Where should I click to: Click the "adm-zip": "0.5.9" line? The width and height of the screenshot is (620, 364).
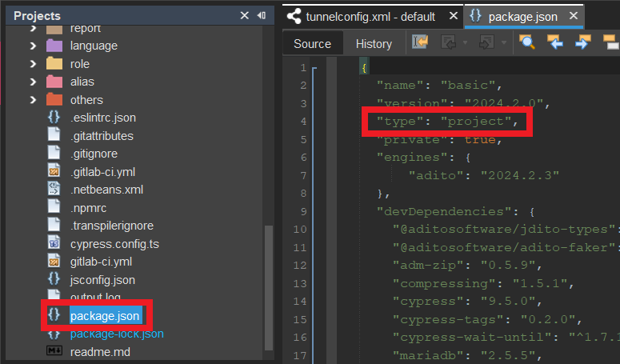click(467, 265)
